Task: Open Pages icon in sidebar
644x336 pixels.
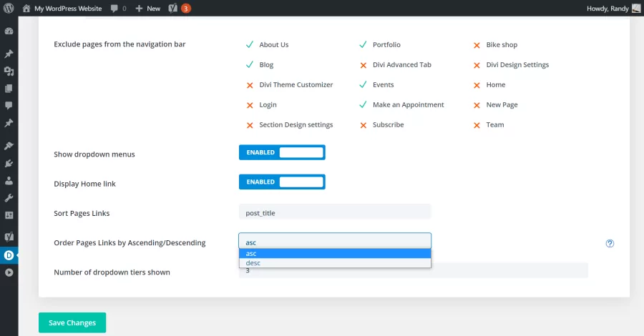Action: pyautogui.click(x=9, y=88)
